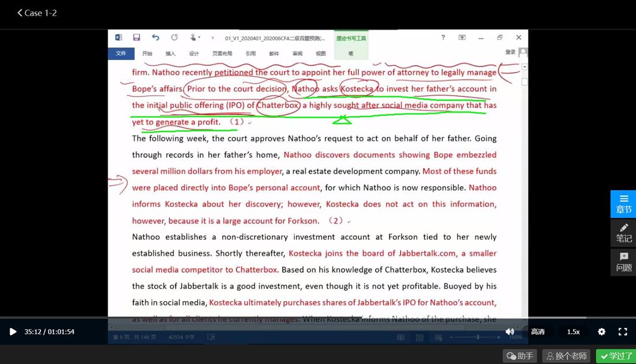The image size is (636, 364).
Task: Click the zoom out minus button
Action: tap(451, 337)
